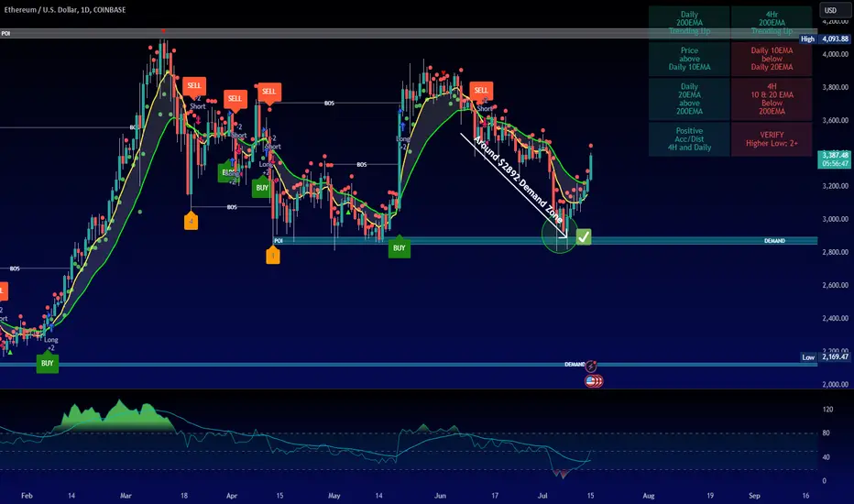Open the USD currency selector
Image resolution: width=854 pixels, height=504 pixels.
pyautogui.click(x=831, y=10)
